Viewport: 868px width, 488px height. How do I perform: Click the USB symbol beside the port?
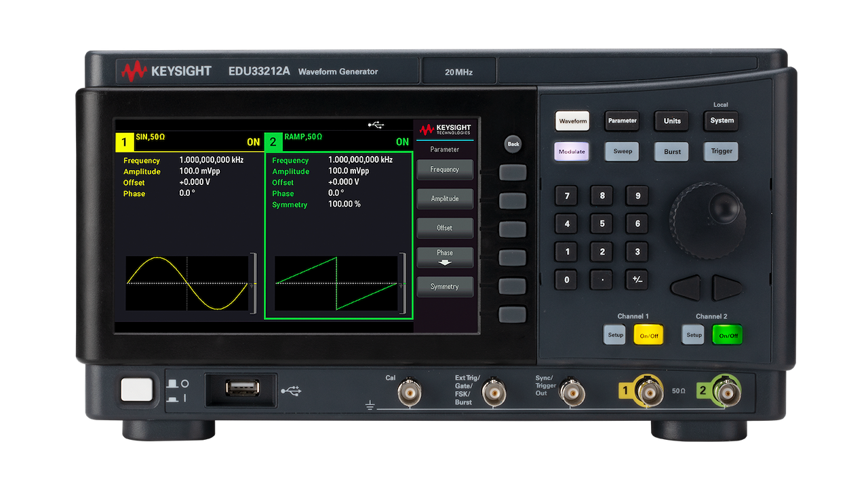coord(291,391)
